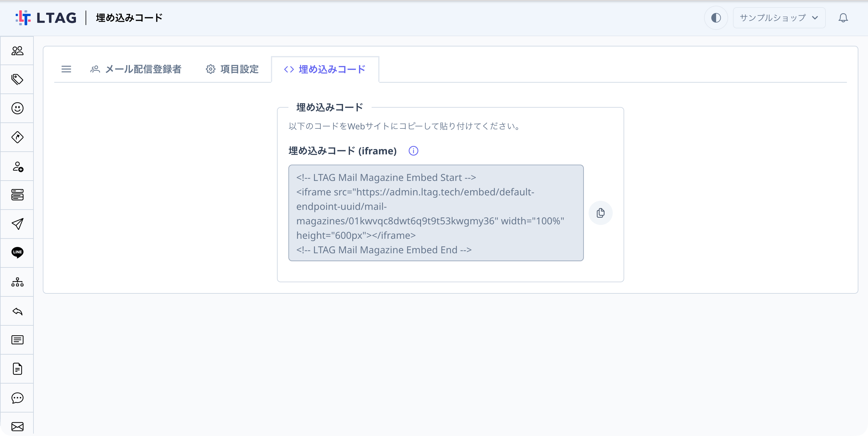Screen dimensions: 868x436
Task: Click the info icon beside 埋め込みコード (iframe)
Action: (413, 151)
